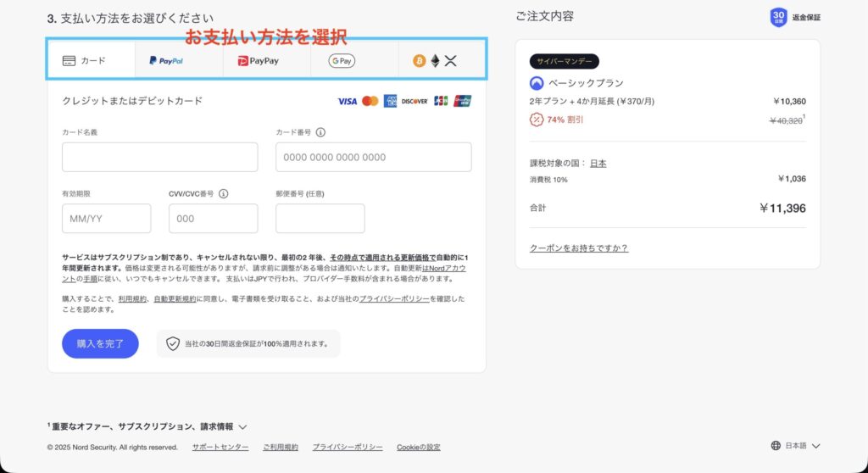Click the globe language icon
The width and height of the screenshot is (868, 473).
click(776, 446)
